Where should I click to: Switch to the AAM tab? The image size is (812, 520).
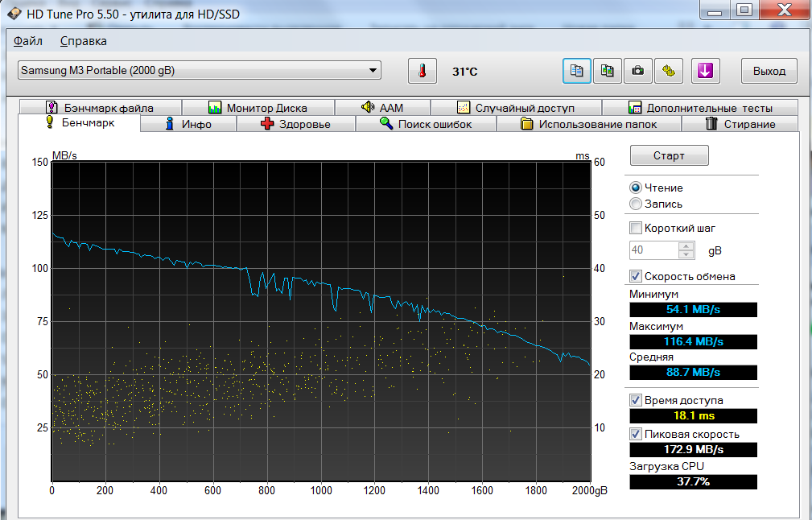tap(382, 107)
